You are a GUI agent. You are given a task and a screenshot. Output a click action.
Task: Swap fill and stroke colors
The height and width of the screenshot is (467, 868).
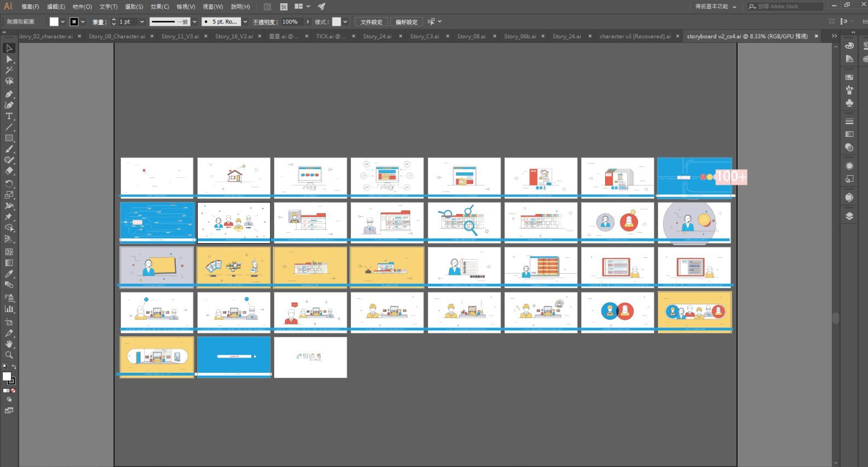pos(14,367)
